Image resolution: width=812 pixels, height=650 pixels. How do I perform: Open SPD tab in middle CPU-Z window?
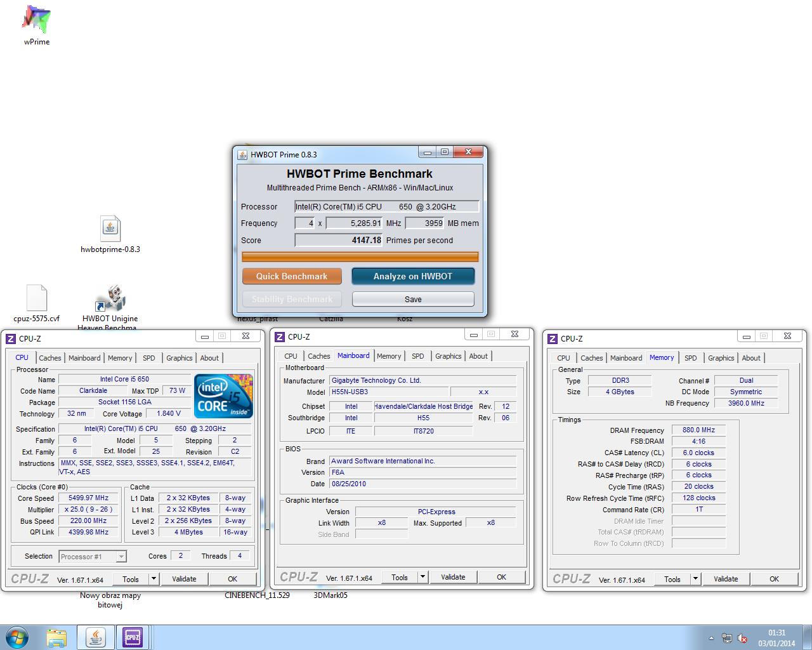(x=418, y=356)
